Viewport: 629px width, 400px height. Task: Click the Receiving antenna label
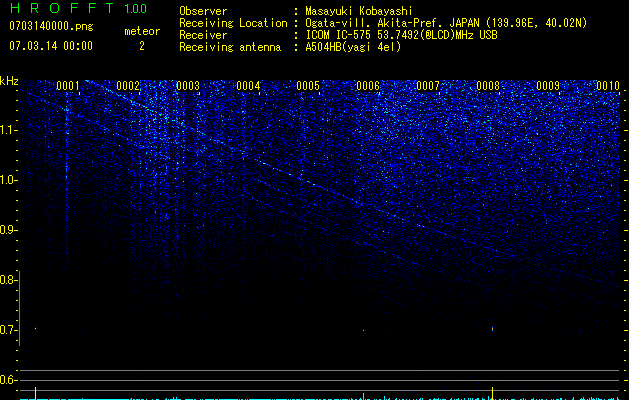pos(230,47)
